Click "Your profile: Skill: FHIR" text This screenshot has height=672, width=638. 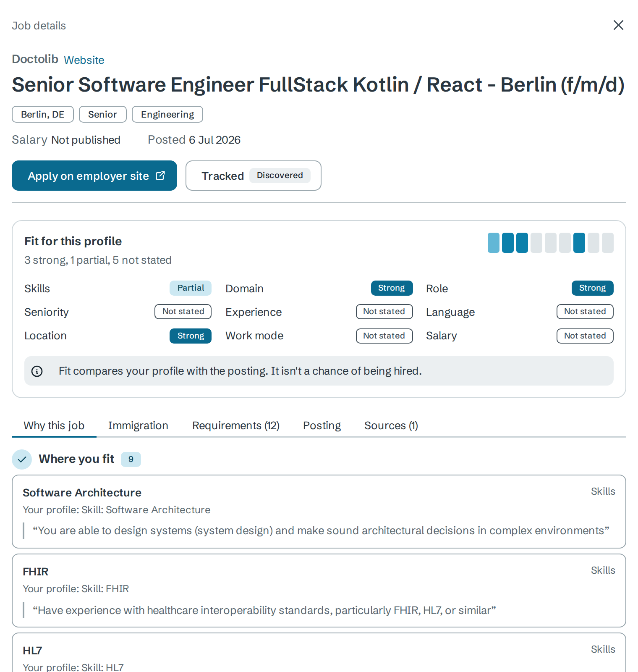click(76, 589)
